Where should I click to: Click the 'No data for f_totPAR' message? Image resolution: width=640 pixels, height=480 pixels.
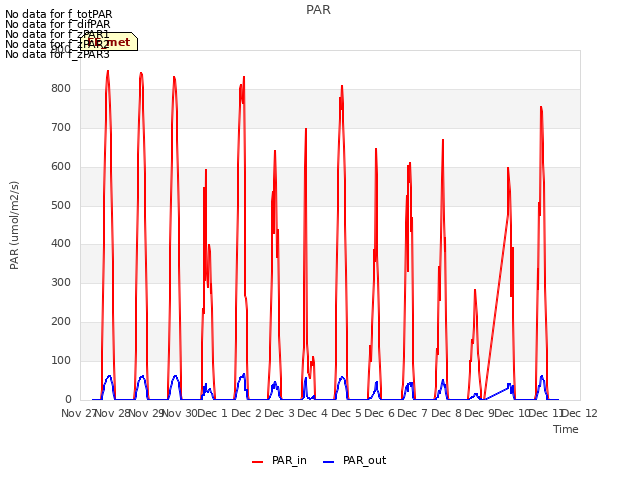pyautogui.click(x=58, y=14)
